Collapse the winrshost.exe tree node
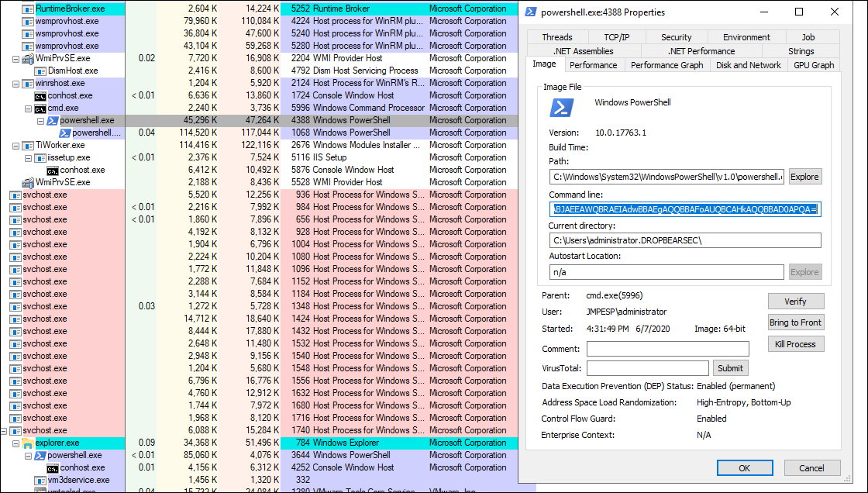Image resolution: width=868 pixels, height=493 pixels. coord(16,84)
